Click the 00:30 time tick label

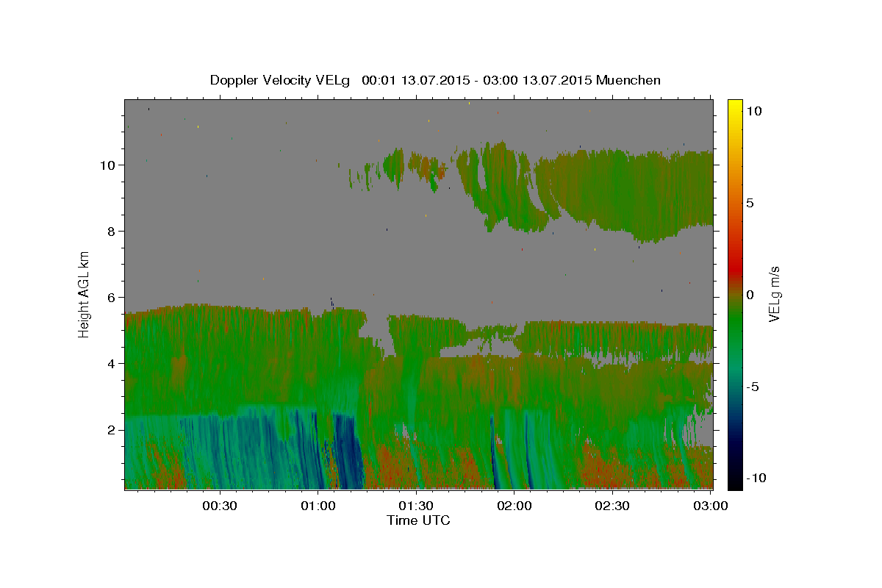(x=220, y=506)
